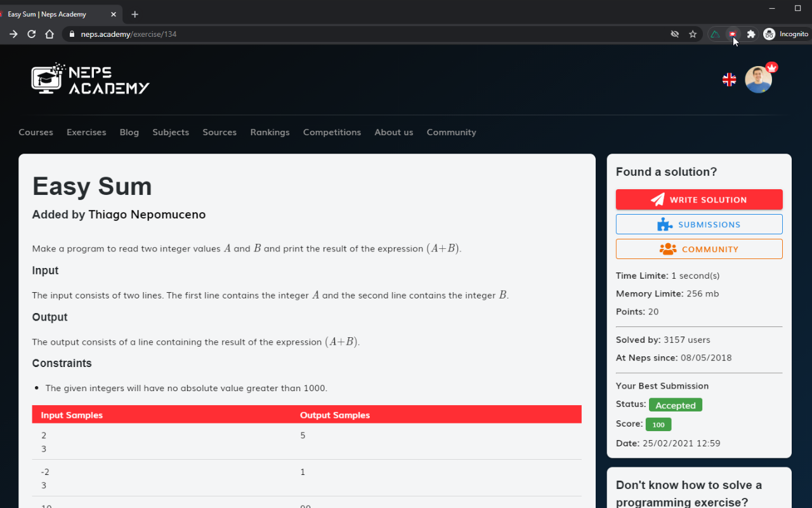Open the Submissions button
The image size is (812, 508).
pyautogui.click(x=699, y=224)
